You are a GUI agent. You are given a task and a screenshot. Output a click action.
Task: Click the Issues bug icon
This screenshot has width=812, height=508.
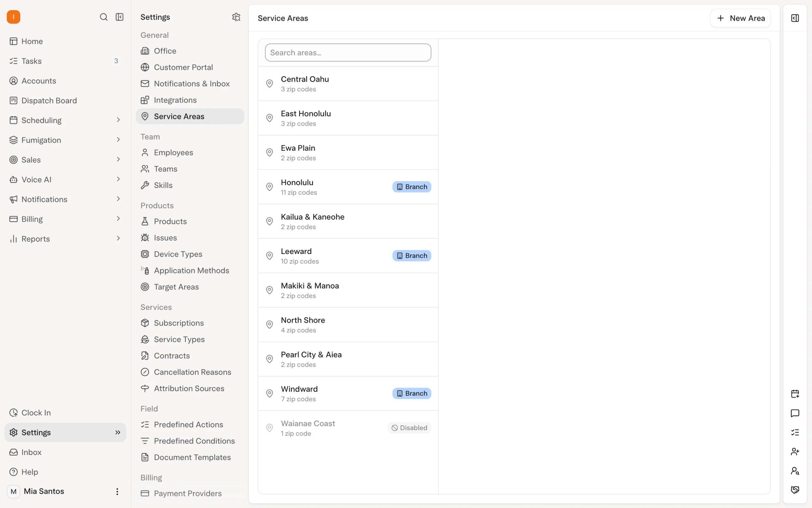[x=145, y=237]
